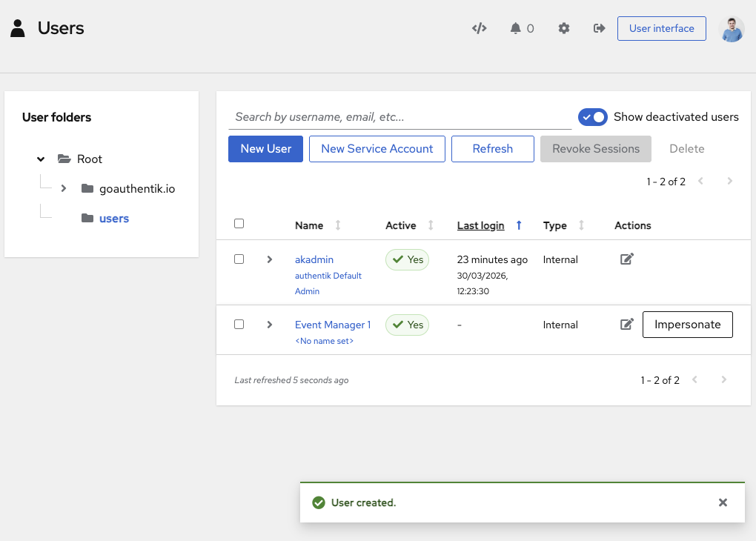This screenshot has width=756, height=541.
Task: Open settings via the gear icon
Action: pyautogui.click(x=564, y=28)
